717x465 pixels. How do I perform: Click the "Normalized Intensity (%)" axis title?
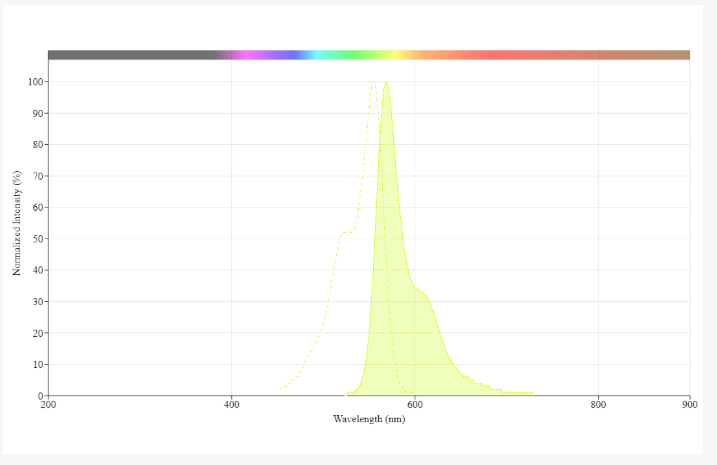(x=17, y=223)
